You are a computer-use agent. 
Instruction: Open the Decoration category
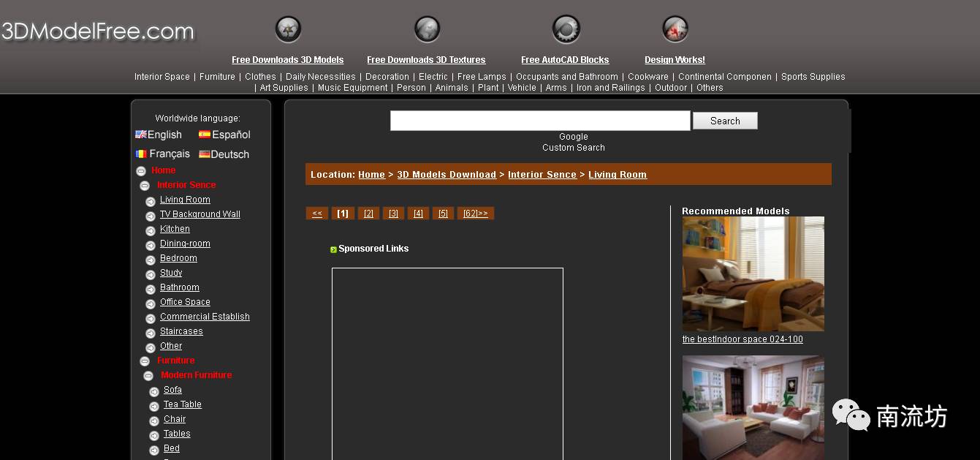387,77
